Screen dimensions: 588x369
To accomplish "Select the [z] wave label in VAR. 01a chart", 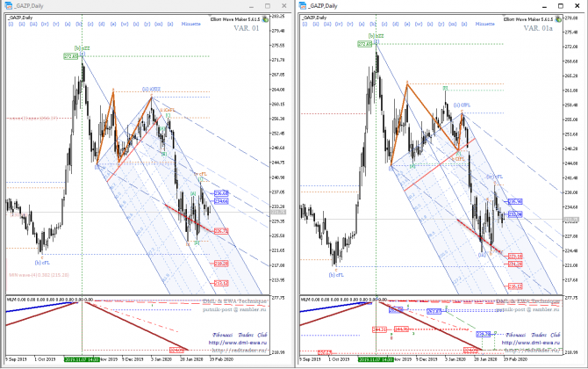I will [464, 24].
